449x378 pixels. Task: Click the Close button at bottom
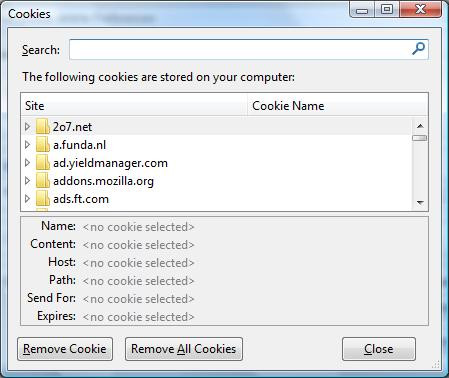[x=379, y=349]
